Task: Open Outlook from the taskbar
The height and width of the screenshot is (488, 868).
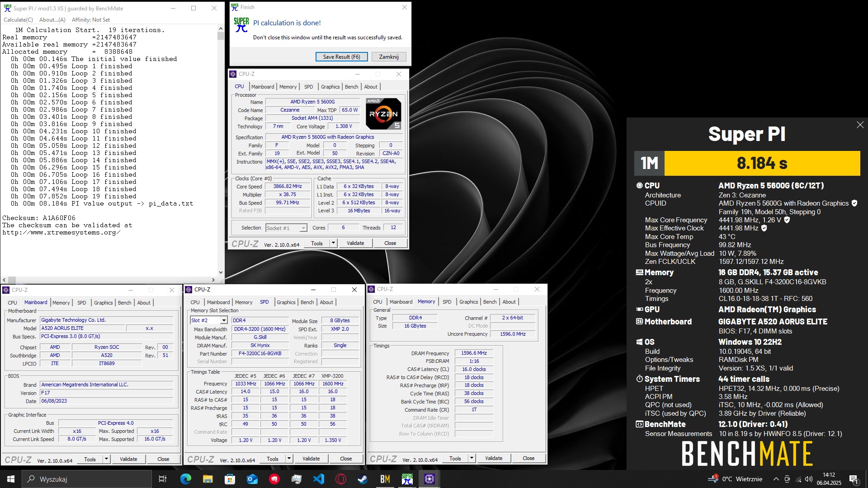Action: pos(252,479)
